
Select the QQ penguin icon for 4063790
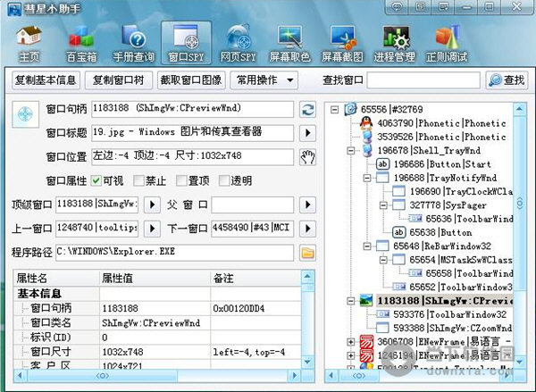(366, 122)
